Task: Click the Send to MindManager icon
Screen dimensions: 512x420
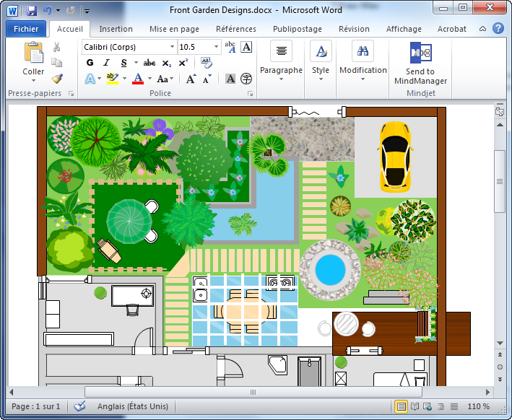Action: [x=420, y=53]
